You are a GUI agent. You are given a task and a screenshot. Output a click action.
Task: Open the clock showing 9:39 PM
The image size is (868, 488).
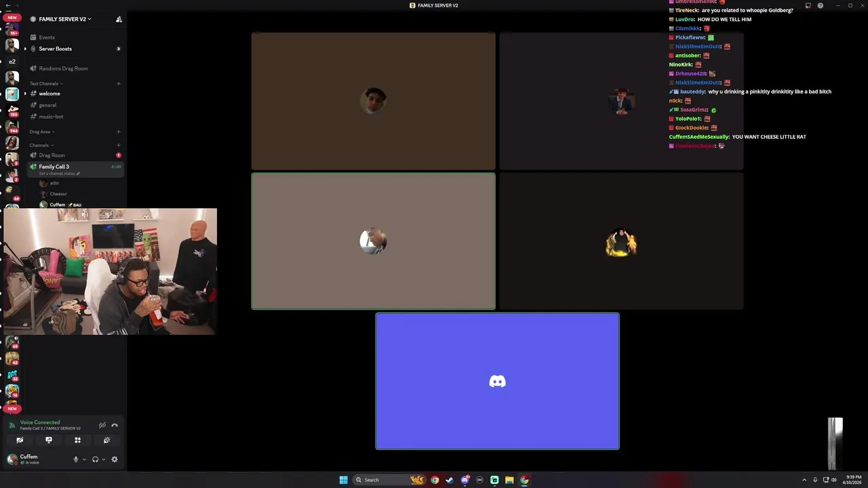pyautogui.click(x=853, y=480)
